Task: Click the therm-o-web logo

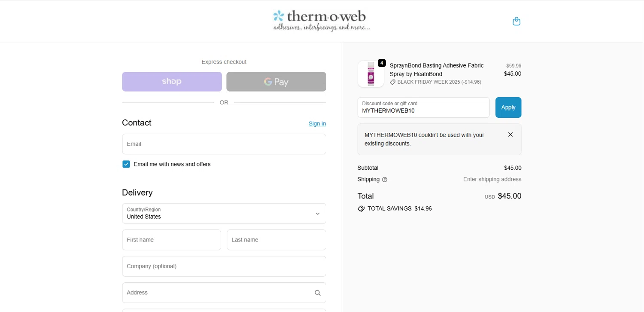Action: point(322,21)
